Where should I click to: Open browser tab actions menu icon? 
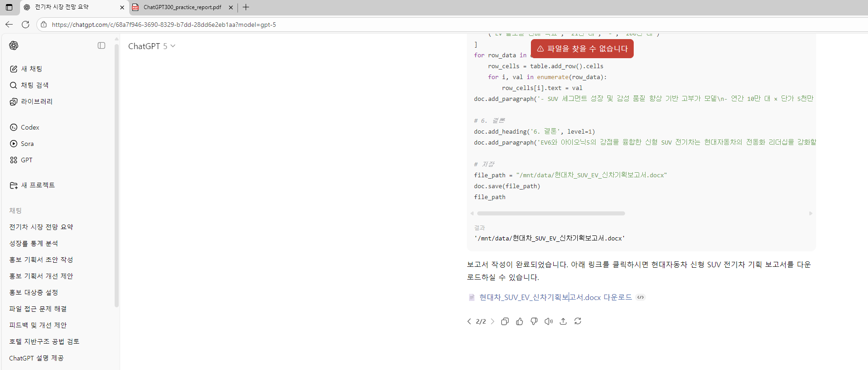point(9,7)
